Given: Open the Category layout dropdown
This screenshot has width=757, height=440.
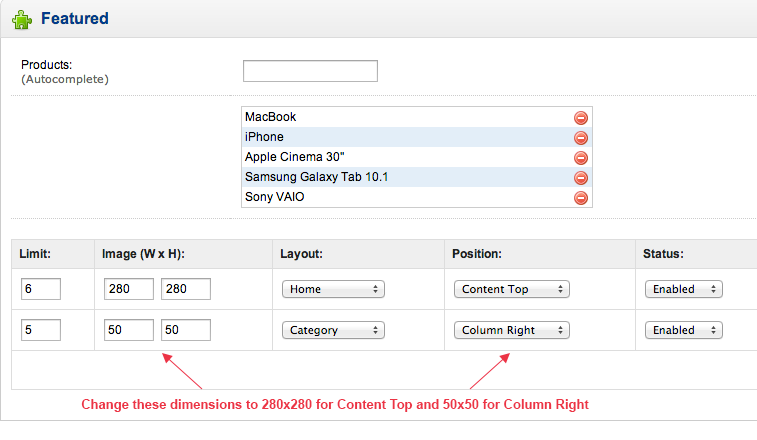Looking at the screenshot, I should (333, 330).
